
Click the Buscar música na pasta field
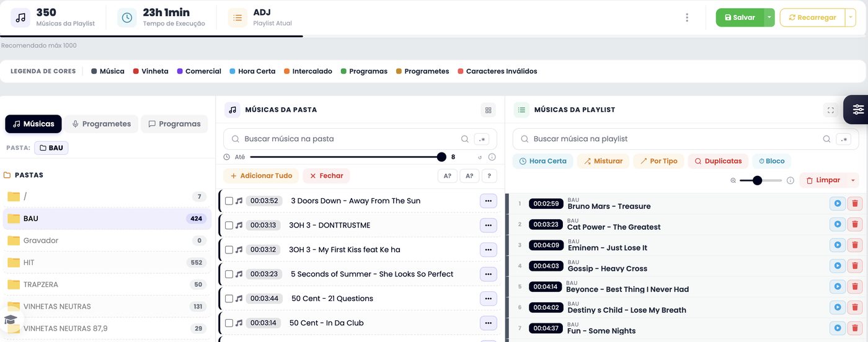(360, 139)
